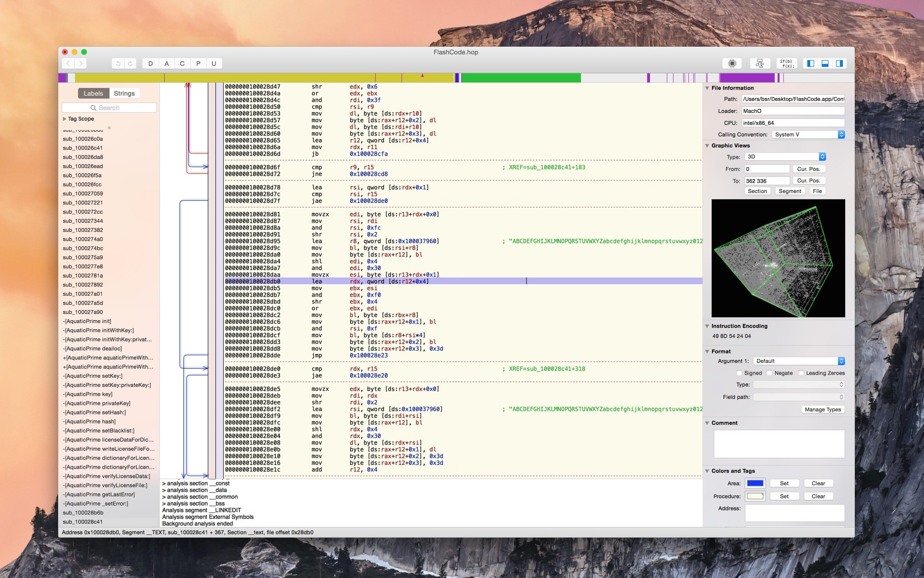The width and height of the screenshot is (924, 578).
Task: Click the blue Area color swatch
Action: [x=755, y=483]
